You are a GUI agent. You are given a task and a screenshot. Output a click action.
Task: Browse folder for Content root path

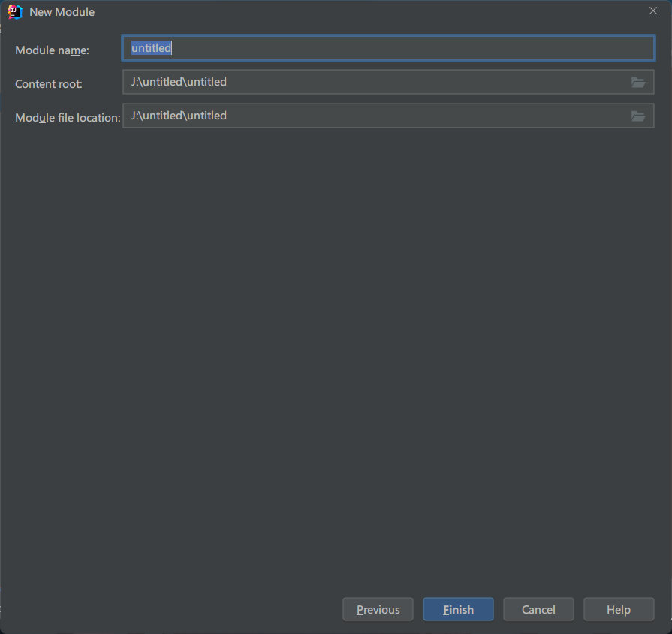pyautogui.click(x=637, y=82)
